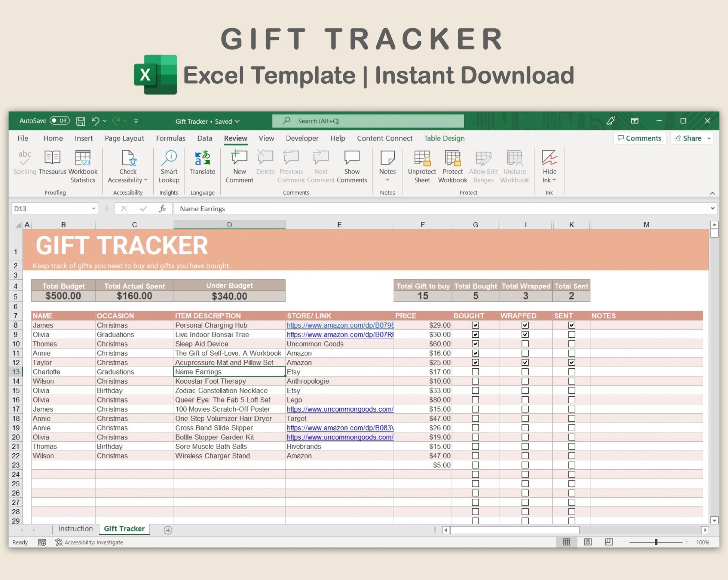Screen dimensions: 728x580
Task: Collapse the ribbon
Action: point(712,193)
